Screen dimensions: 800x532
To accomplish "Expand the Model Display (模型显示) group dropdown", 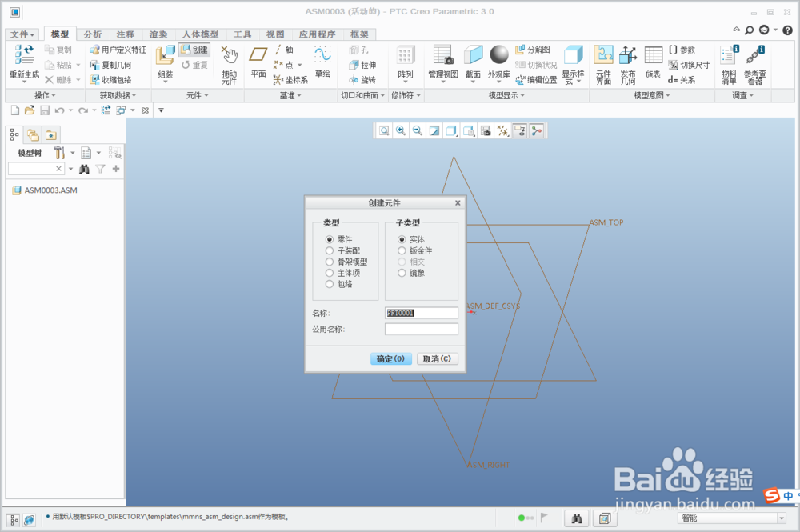I will tap(506, 95).
